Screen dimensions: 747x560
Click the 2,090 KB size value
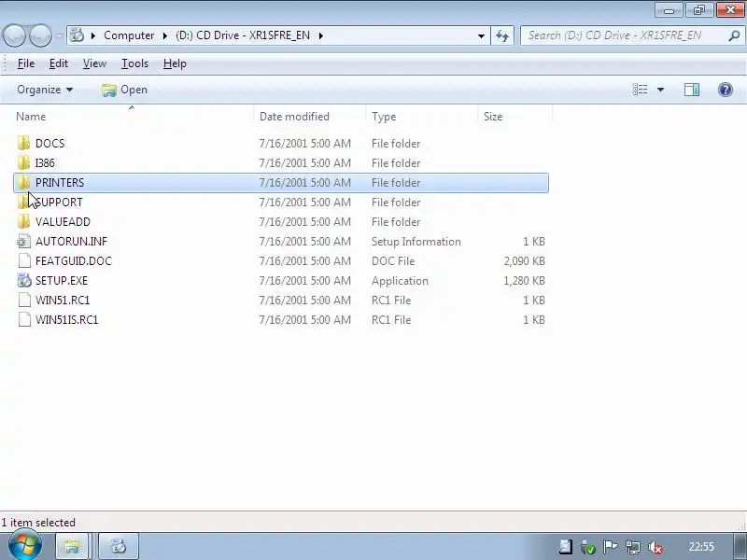[x=524, y=261]
